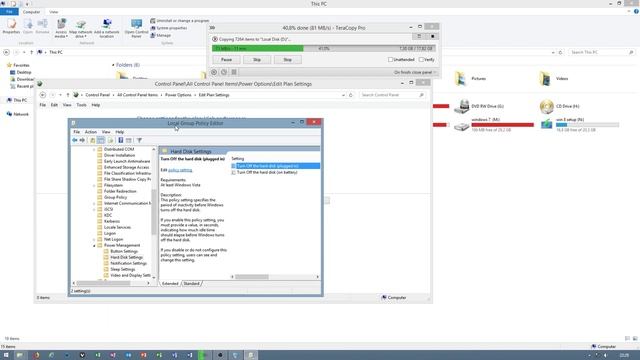Expand the Net Logon tree node

(94, 240)
